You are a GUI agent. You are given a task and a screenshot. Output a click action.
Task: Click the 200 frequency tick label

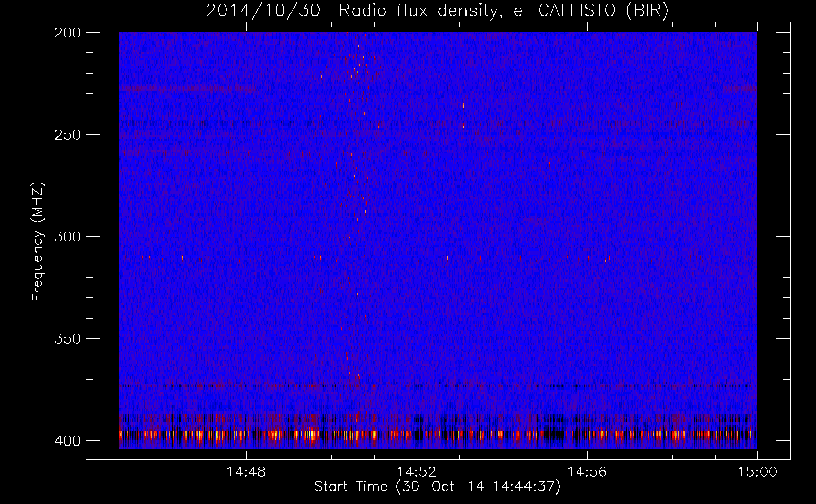[x=67, y=33]
